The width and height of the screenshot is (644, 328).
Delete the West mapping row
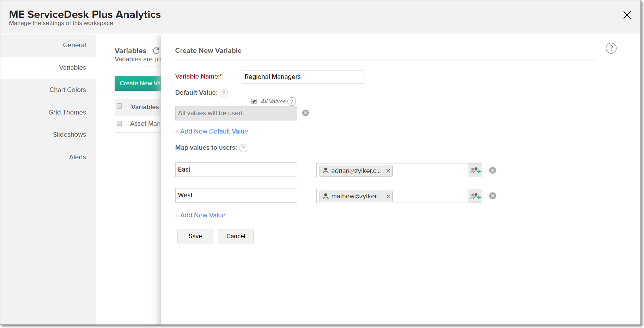(x=493, y=196)
